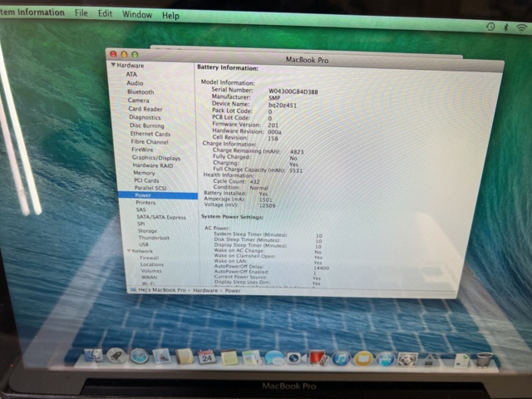Select Parallel SCSI in the sidebar
The image size is (532, 399).
pos(150,188)
